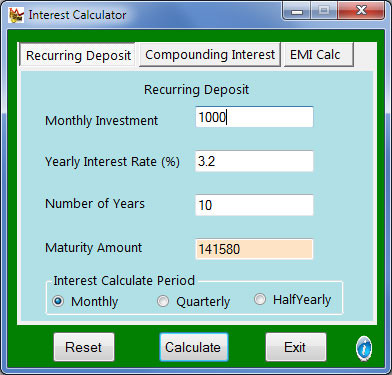
Task: Click the Yearly Interest Rate field
Action: 254,161
